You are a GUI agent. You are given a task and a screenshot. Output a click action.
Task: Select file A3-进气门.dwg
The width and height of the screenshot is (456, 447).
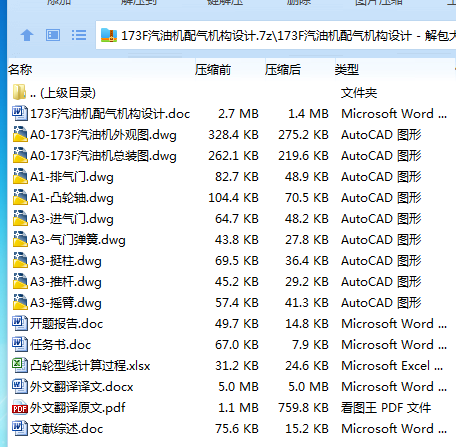72,219
